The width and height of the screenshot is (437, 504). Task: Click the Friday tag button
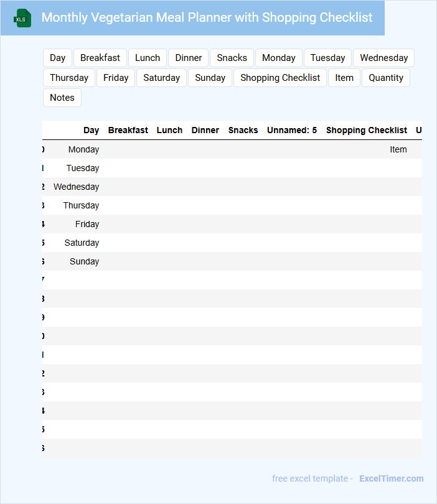[116, 78]
